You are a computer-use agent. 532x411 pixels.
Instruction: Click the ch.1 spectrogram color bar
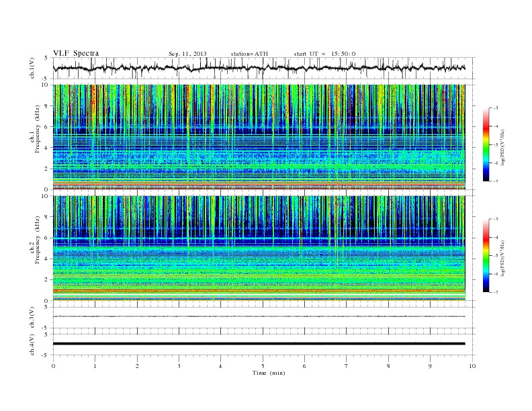pos(486,144)
